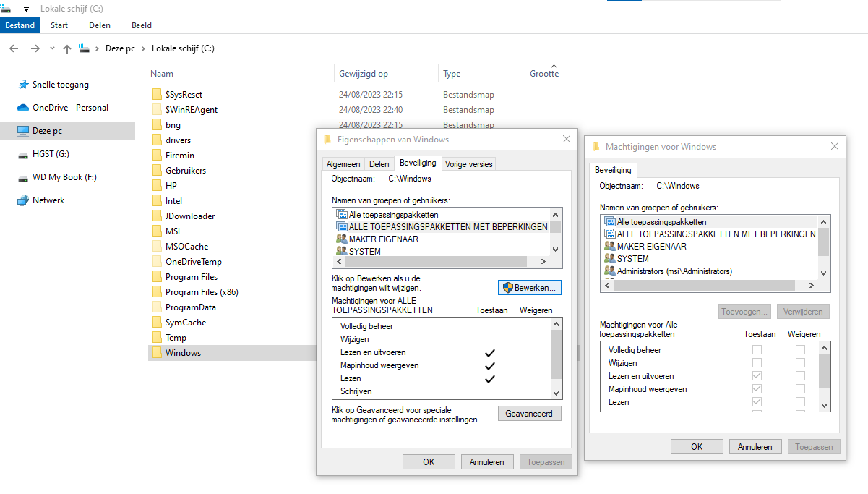Open the HGST (G:) drive icon
Screen dimensions: 868x494
pyautogui.click(x=22, y=154)
